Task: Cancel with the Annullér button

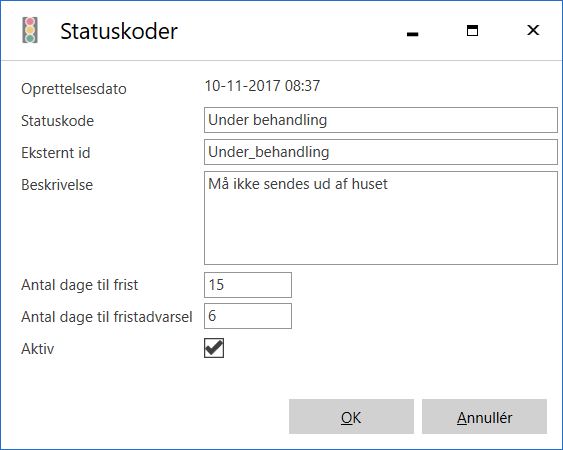Action: [x=484, y=417]
